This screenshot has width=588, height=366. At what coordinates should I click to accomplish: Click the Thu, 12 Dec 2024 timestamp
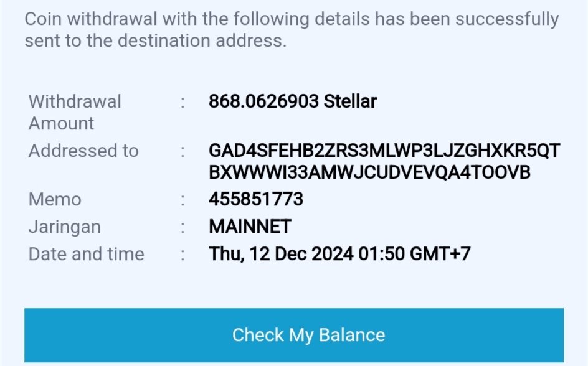[339, 254]
